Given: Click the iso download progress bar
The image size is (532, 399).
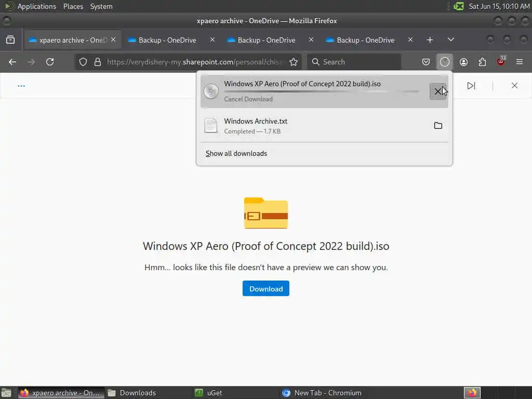Looking at the screenshot, I should (x=322, y=91).
